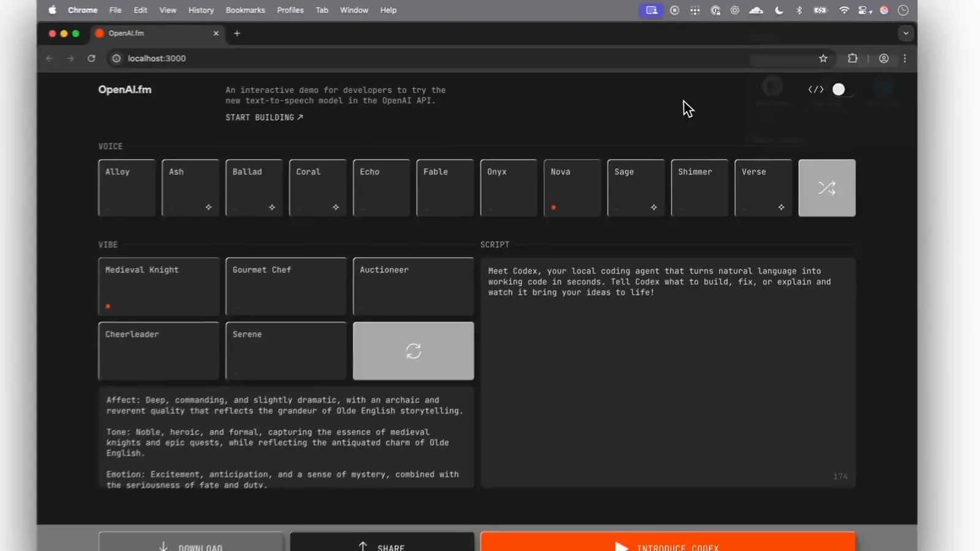Select the Shimmer voice
The width and height of the screenshot is (980, 551).
click(700, 188)
